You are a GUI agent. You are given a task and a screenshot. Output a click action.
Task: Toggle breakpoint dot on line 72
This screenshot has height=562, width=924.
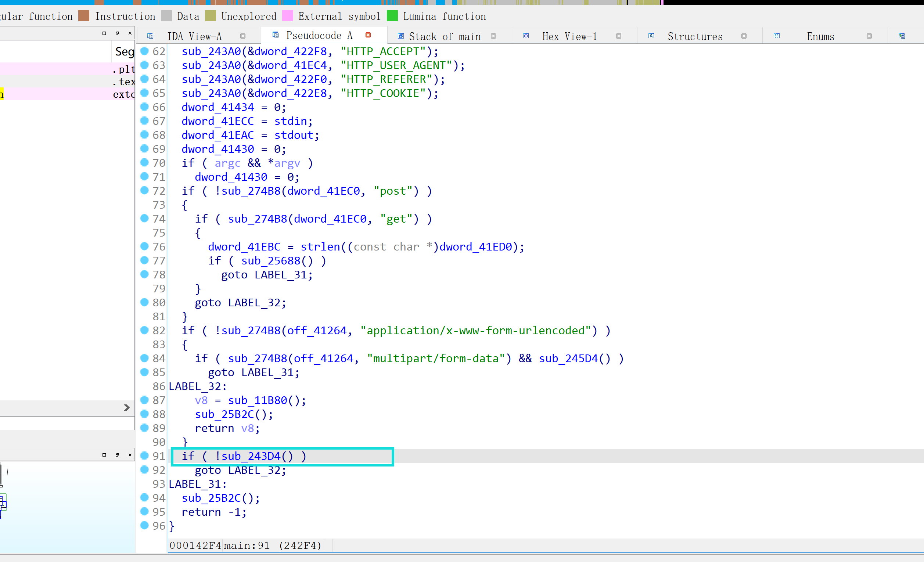point(144,191)
